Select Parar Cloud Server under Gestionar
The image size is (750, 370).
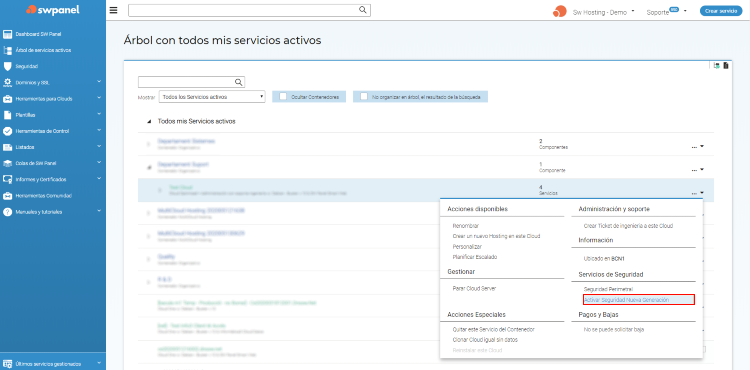tap(474, 289)
